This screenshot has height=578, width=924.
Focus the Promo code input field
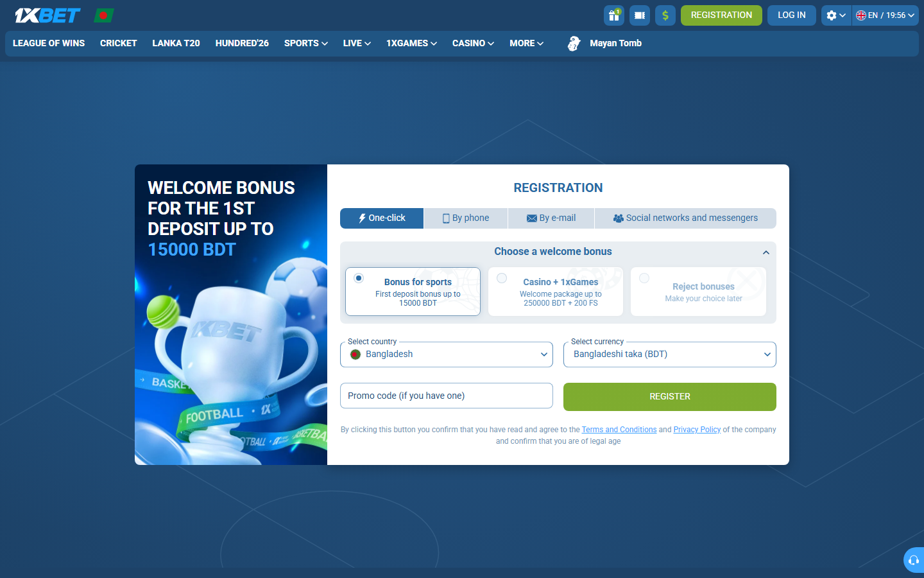[x=447, y=396]
